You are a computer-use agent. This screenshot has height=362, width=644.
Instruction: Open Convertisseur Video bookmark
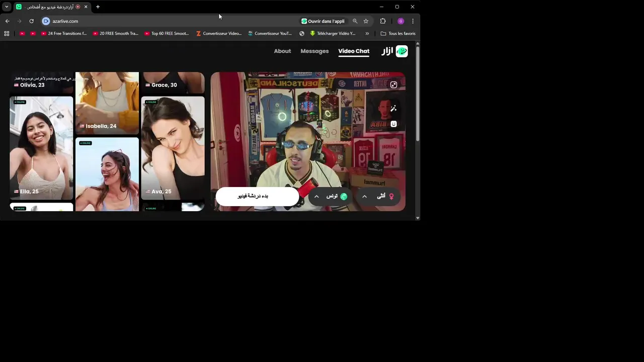click(x=219, y=34)
